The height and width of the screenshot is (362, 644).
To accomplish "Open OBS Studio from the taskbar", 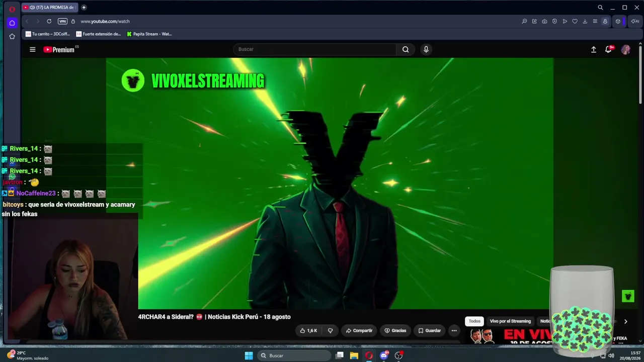I will point(399,355).
